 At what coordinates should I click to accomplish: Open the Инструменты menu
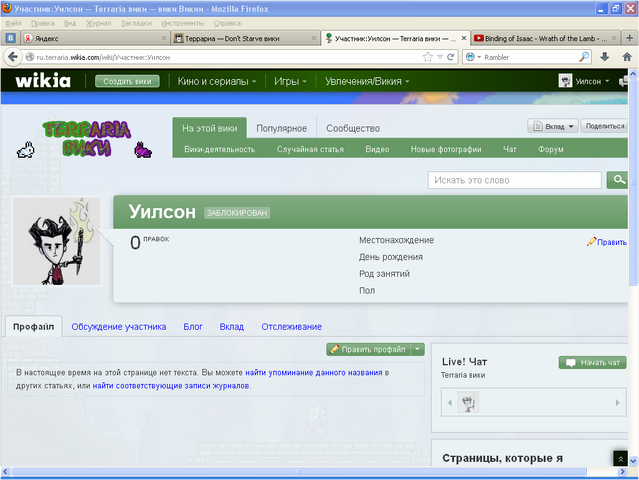point(183,23)
